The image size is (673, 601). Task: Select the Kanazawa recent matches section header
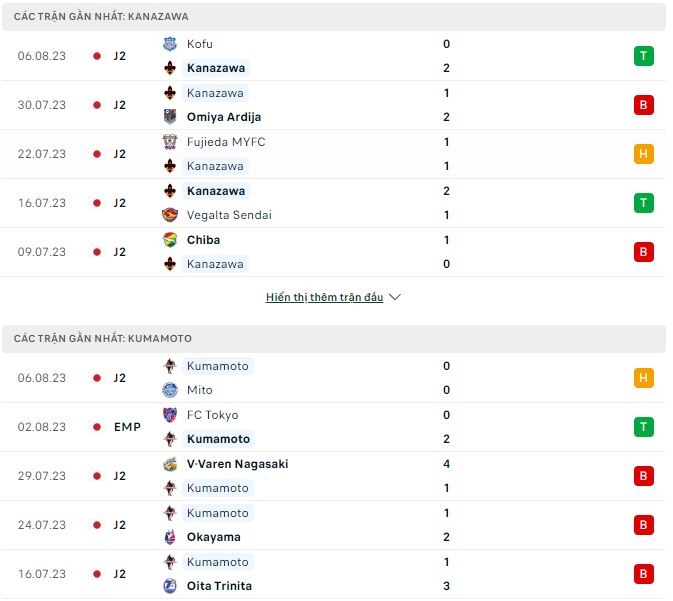pyautogui.click(x=102, y=17)
